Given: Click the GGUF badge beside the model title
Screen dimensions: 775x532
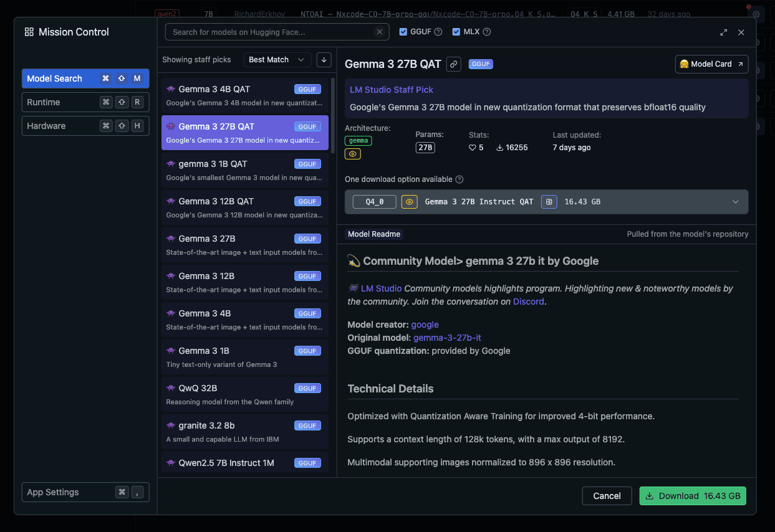Looking at the screenshot, I should point(481,64).
